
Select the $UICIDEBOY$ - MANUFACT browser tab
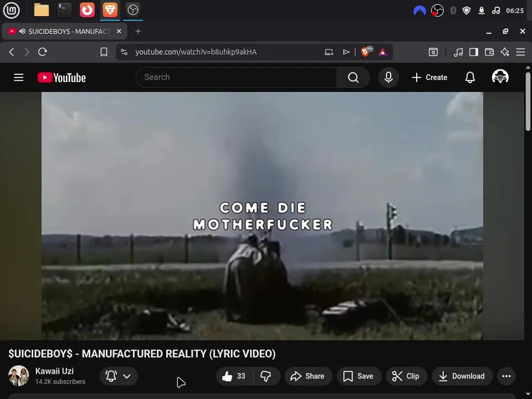(64, 31)
